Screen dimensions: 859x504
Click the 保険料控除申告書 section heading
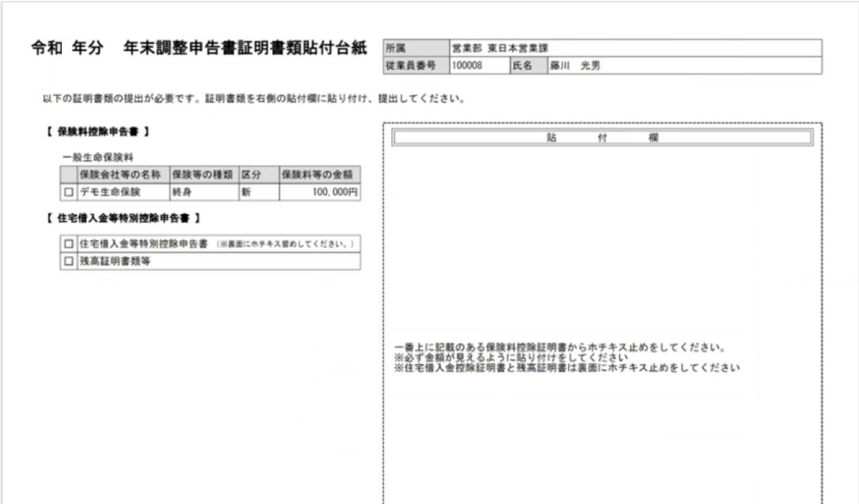pos(97,131)
